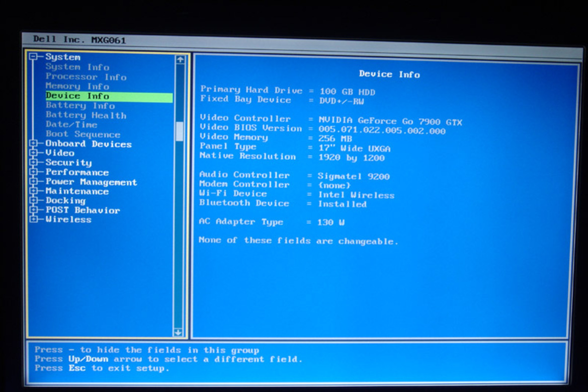
Task: Select the Date/Time entry
Action: (x=71, y=124)
